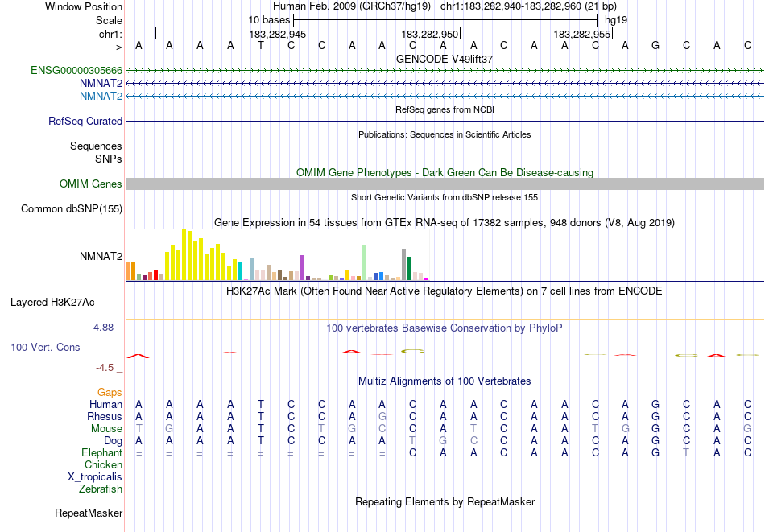This screenshot has width=765, height=532.
Task: Click the 100 Vert. Cons track label
Action: click(x=45, y=347)
